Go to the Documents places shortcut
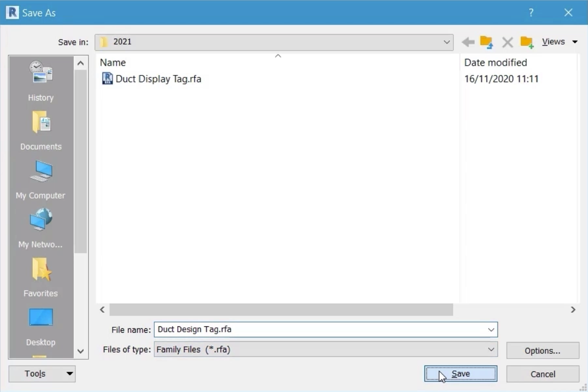 pos(41,130)
